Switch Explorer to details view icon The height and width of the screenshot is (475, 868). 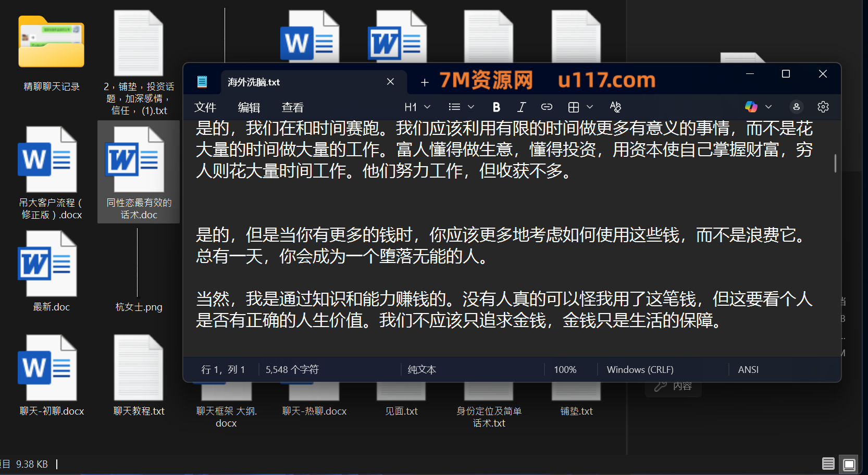828,464
